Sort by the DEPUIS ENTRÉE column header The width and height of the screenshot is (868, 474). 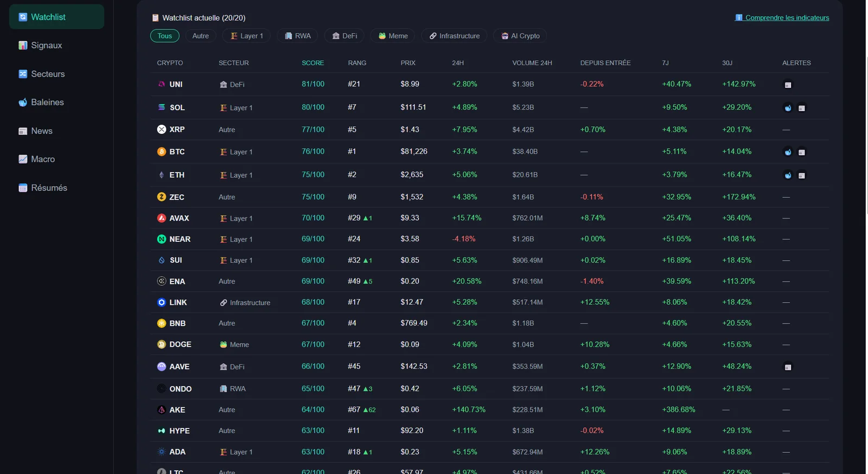pyautogui.click(x=605, y=63)
